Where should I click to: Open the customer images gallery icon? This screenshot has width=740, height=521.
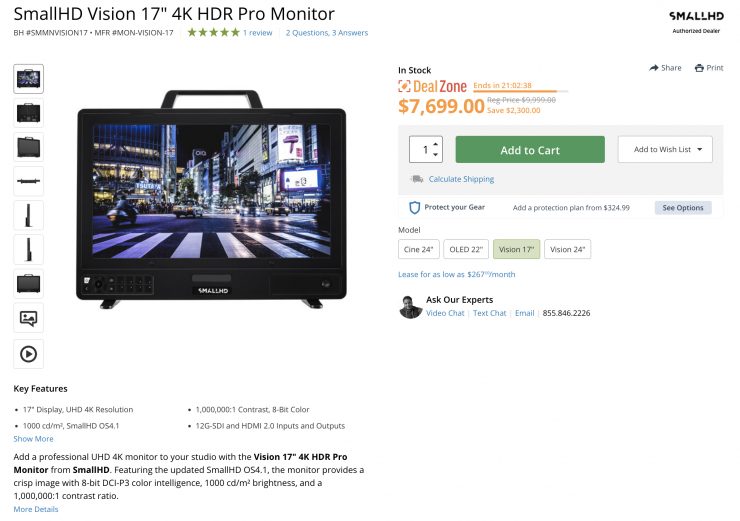coord(28,318)
